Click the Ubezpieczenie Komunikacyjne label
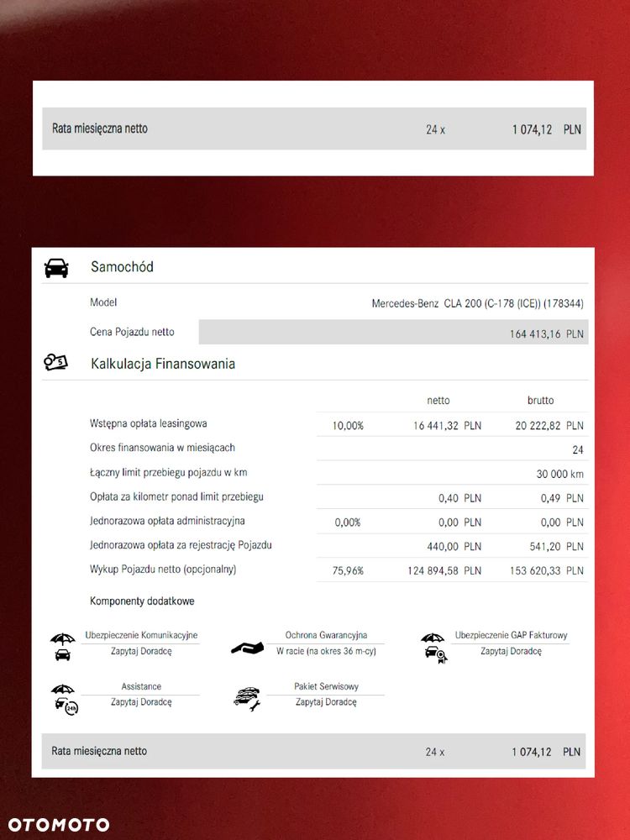 141,635
